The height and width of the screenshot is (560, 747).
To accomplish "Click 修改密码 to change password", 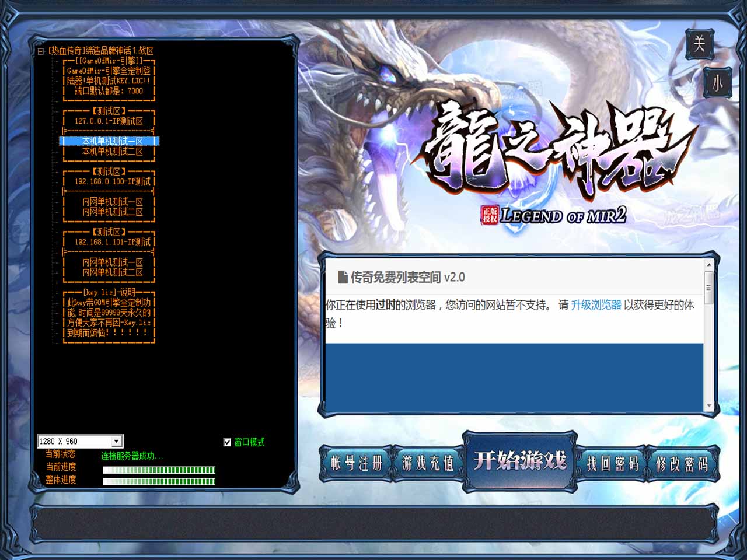I will coord(682,464).
